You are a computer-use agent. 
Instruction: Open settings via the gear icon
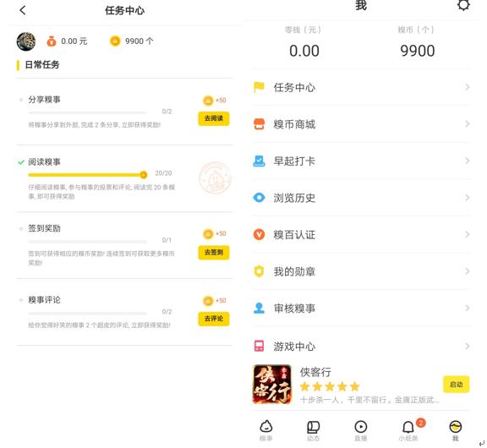pos(463,5)
